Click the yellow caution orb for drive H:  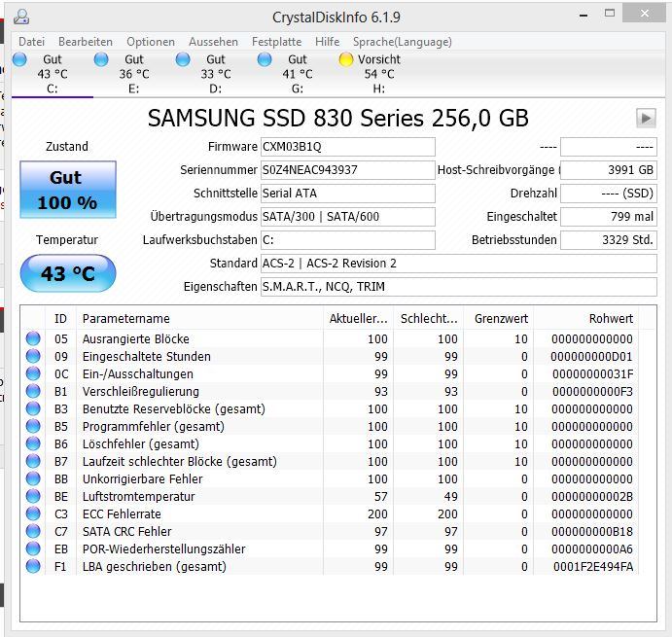pyautogui.click(x=346, y=59)
